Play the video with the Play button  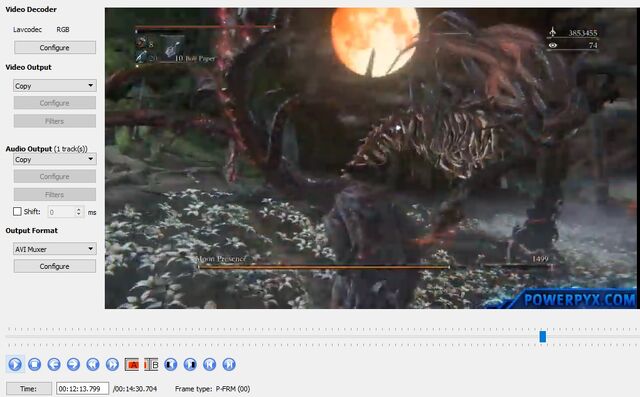[x=15, y=364]
